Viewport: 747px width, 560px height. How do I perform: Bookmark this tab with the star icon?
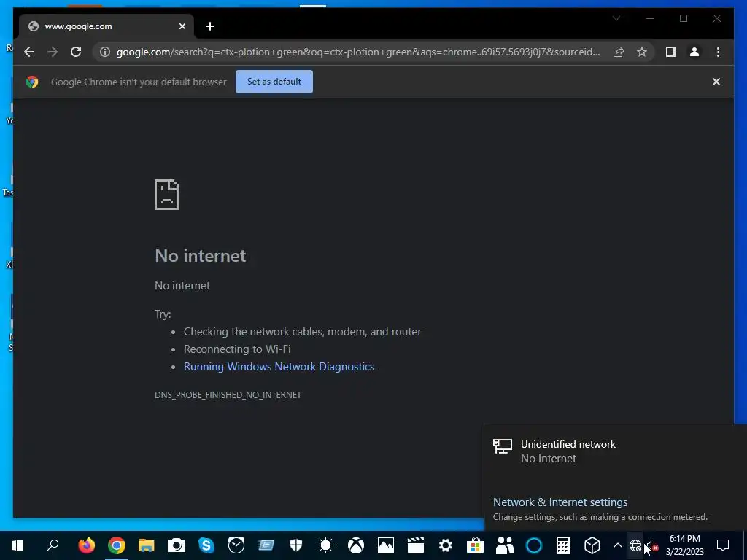(x=642, y=52)
